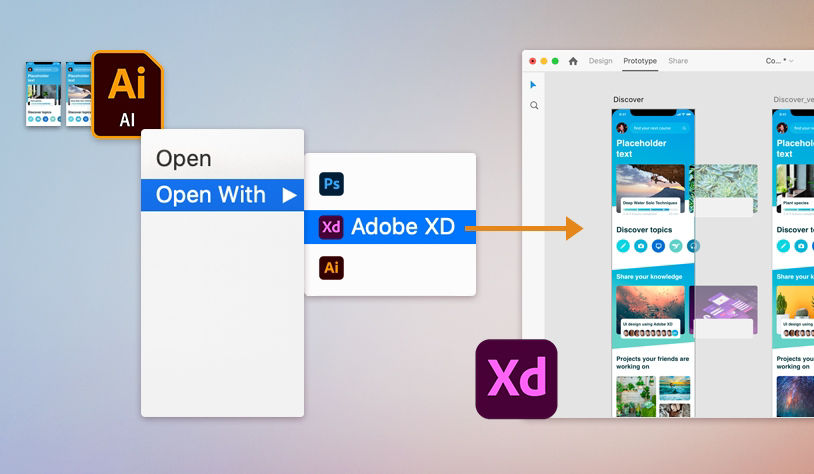The height and width of the screenshot is (474, 814).
Task: Click the pencil topic icon in Discover
Action: click(x=623, y=246)
